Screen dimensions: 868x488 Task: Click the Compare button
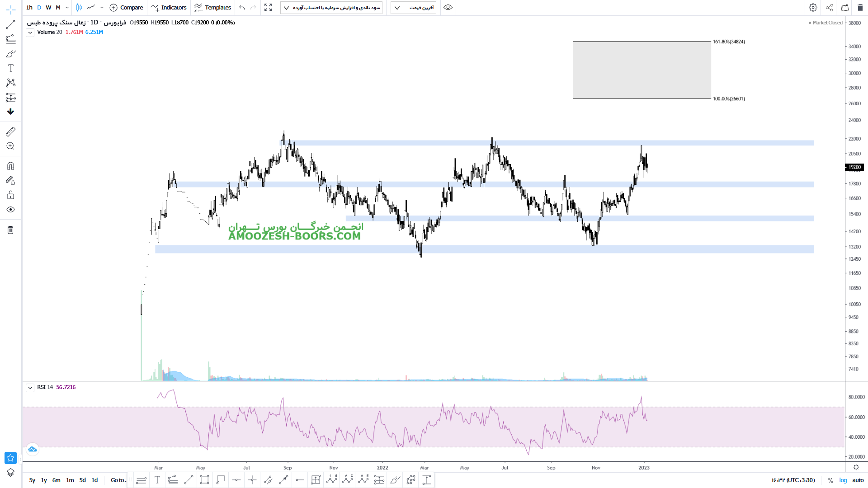pos(127,7)
